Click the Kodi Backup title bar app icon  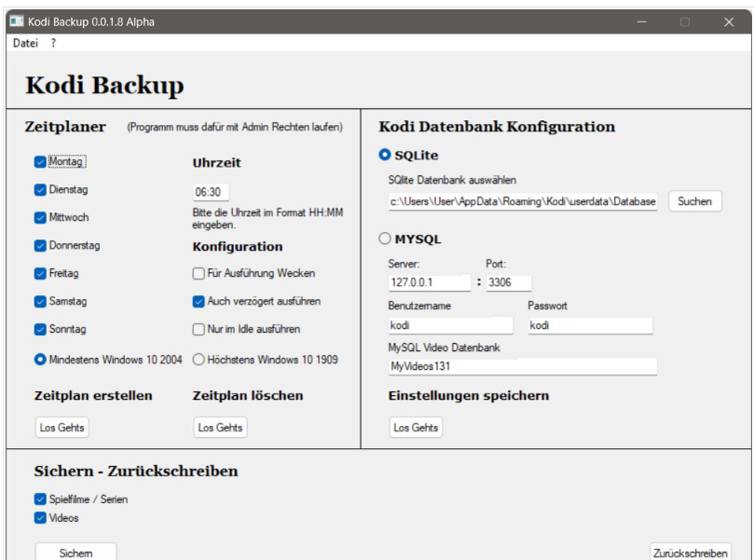(17, 21)
